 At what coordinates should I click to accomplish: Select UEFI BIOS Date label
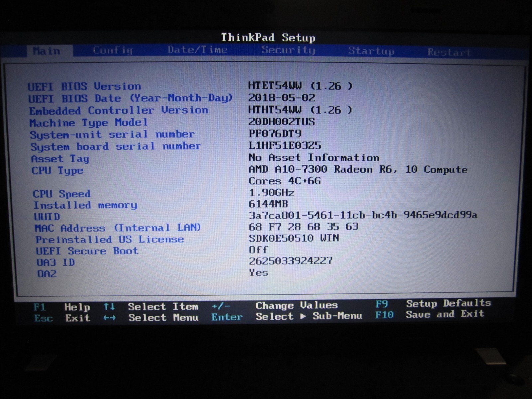click(x=130, y=98)
